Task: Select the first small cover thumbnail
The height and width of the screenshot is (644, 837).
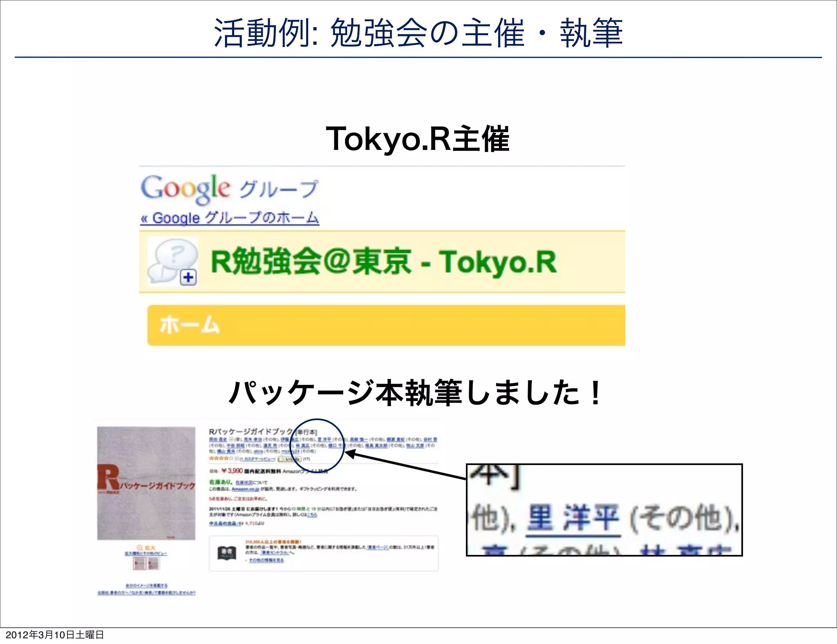Action: [139, 563]
